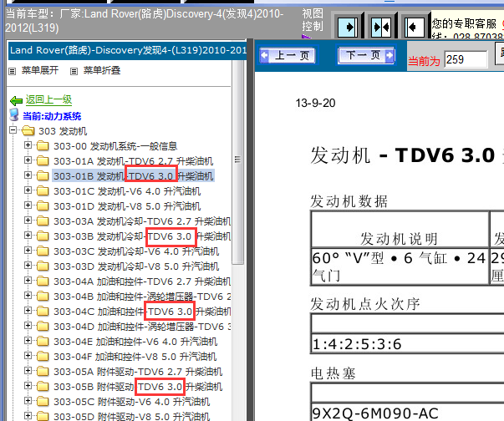Expand the 303-00 发动机系统 node

28,145
